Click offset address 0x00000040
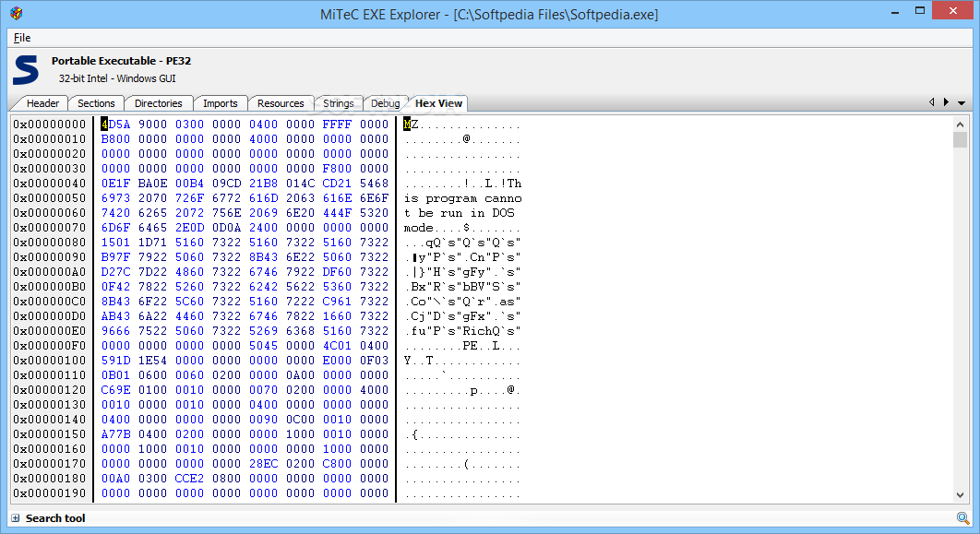Image resolution: width=980 pixels, height=534 pixels. [x=50, y=184]
